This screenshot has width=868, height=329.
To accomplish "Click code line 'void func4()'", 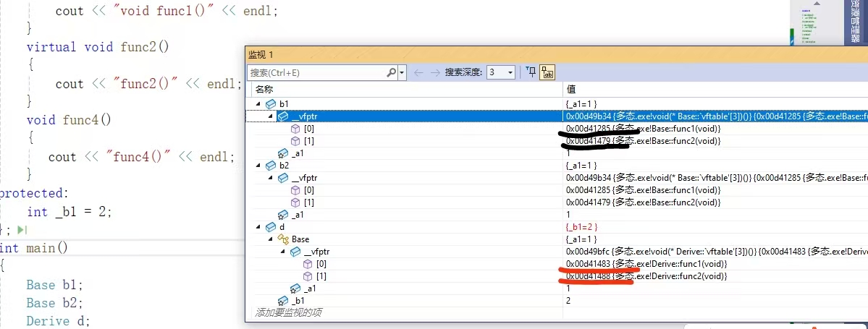I will click(69, 120).
